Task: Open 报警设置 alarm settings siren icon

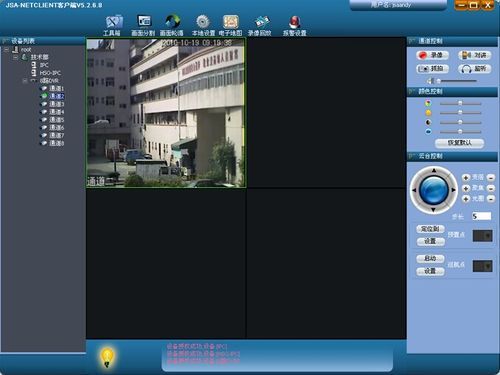Action: [x=294, y=25]
